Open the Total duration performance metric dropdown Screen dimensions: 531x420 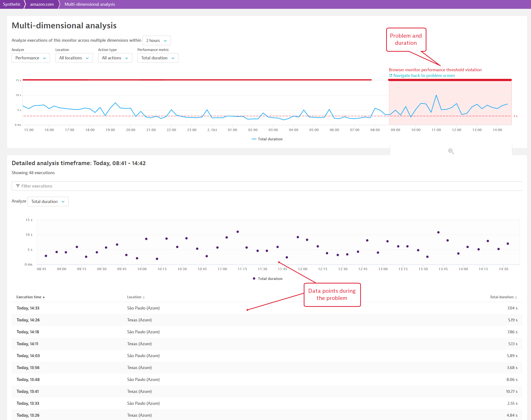[x=158, y=58]
